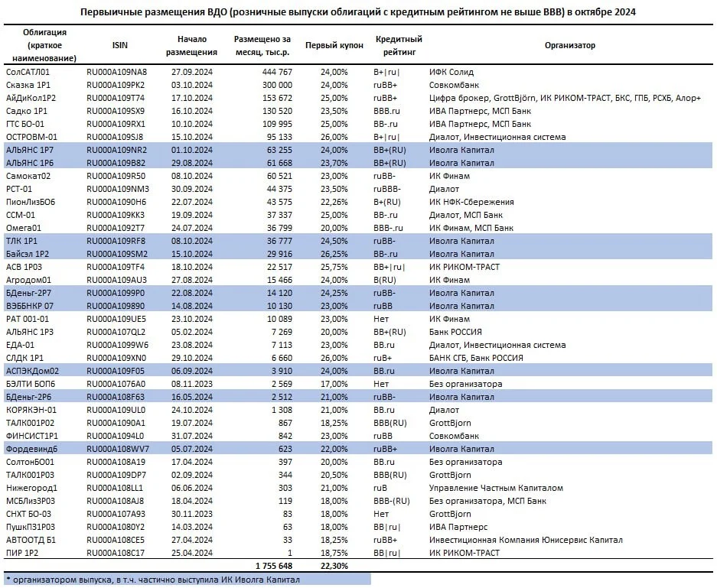Click the 'Организатор' column header
Image resolution: width=717 pixels, height=588 pixels.
[x=570, y=45]
